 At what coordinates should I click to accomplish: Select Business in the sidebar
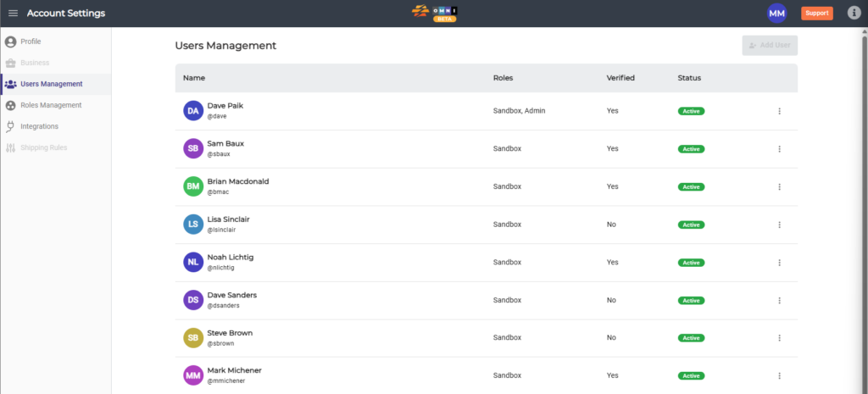point(55,63)
